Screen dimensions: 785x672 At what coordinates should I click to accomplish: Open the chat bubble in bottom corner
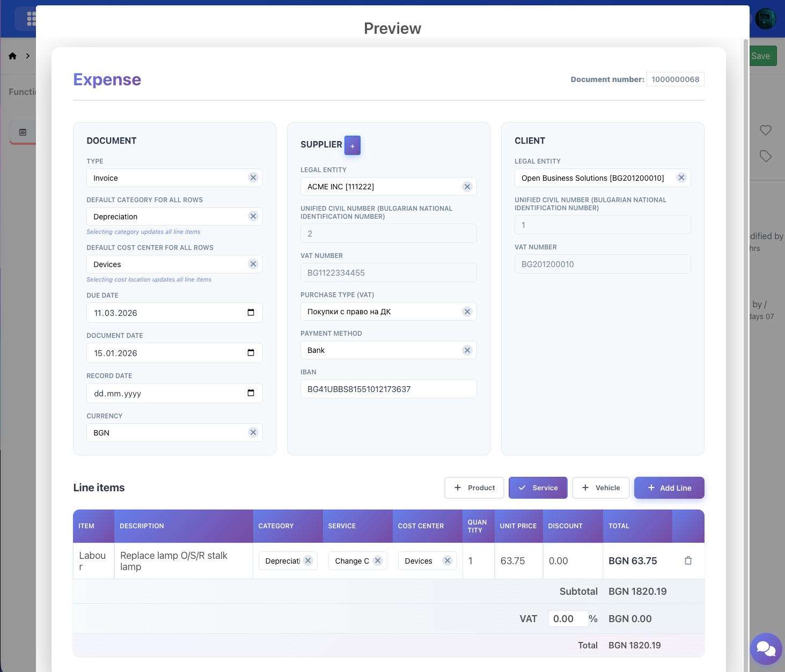766,648
